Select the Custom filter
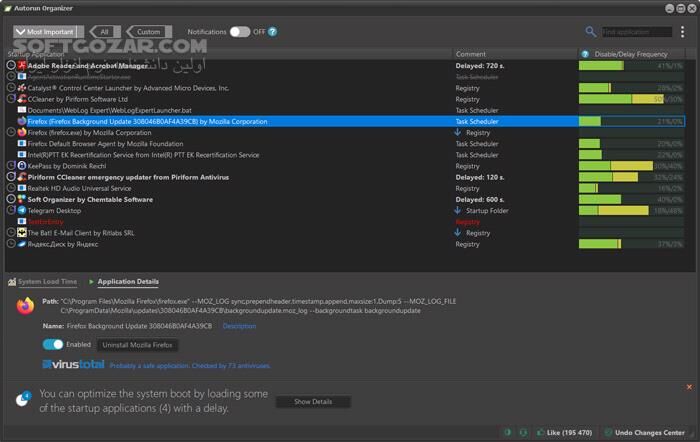Screen dimensions: 700x442 click(x=147, y=32)
